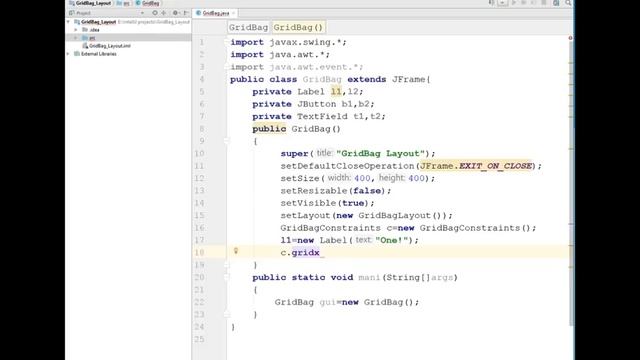The image size is (640, 360).
Task: Open the Project Structure icon
Action: click(x=556, y=3)
